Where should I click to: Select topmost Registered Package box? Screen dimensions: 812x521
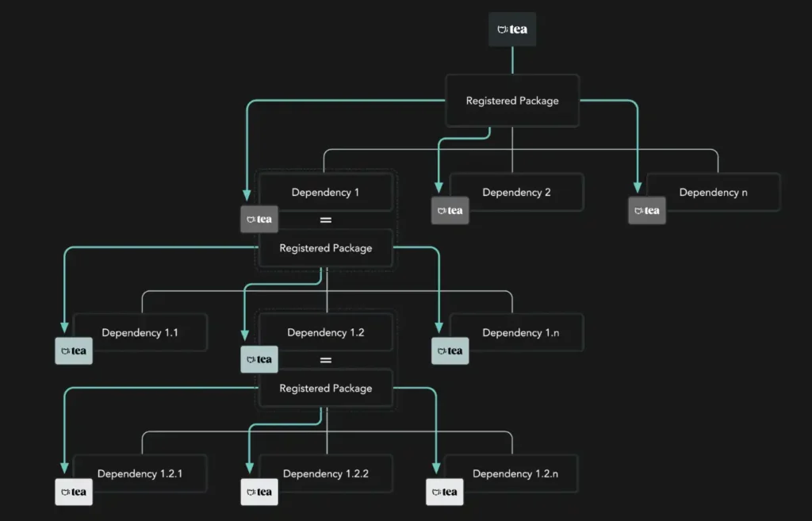(512, 101)
